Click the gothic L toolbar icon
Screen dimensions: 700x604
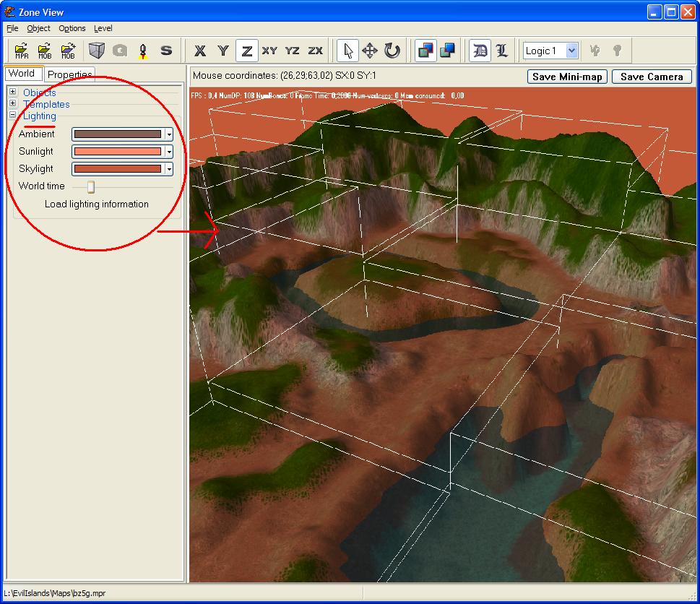[x=502, y=51]
